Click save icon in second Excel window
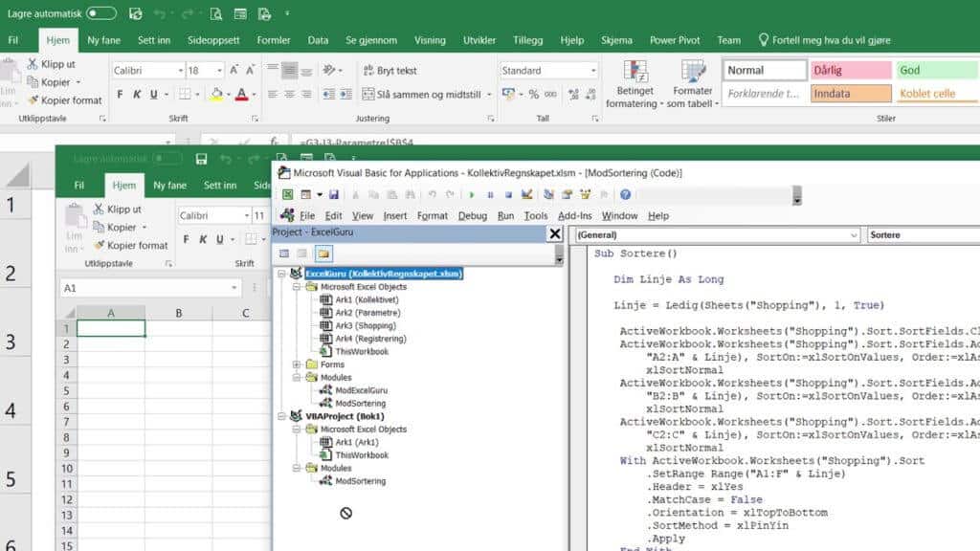The width and height of the screenshot is (980, 551). coord(201,160)
